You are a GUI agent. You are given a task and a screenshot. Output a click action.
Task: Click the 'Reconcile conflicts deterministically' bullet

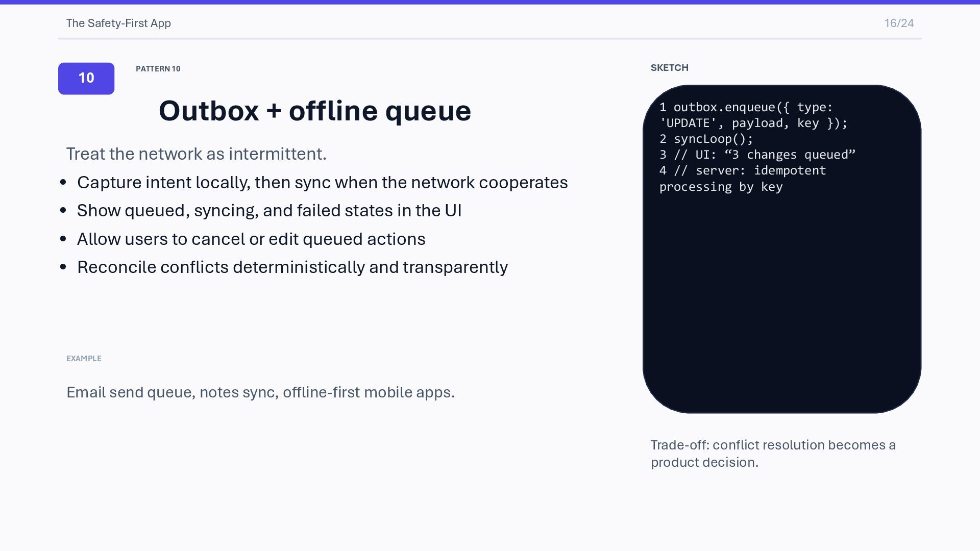(292, 267)
